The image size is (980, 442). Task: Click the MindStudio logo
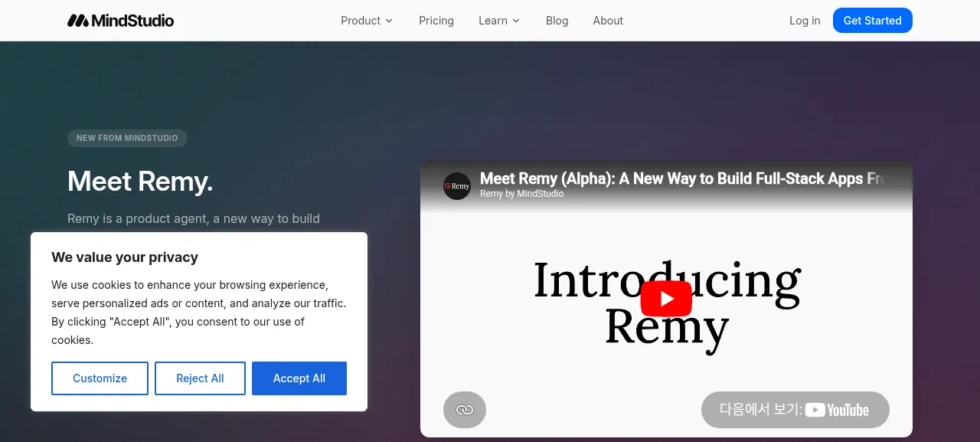(121, 21)
